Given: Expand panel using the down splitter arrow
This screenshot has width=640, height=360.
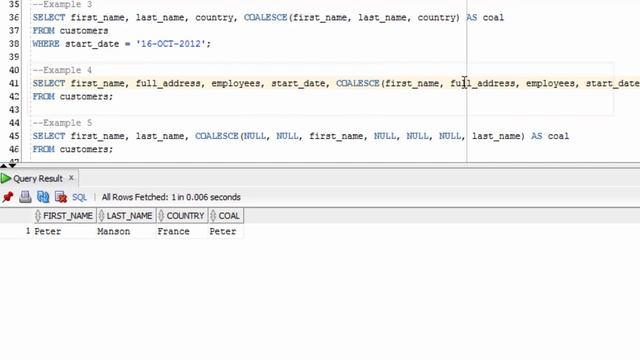Looking at the screenshot, I should pos(12,166).
